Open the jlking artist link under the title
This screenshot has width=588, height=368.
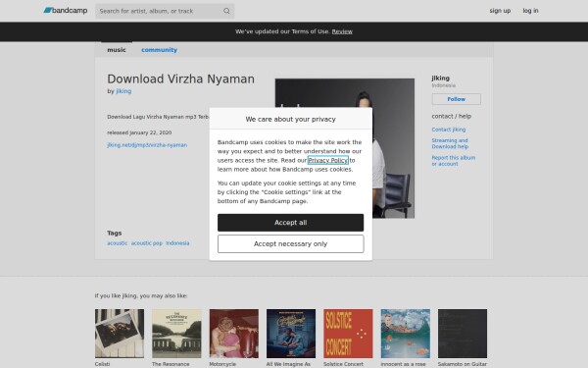(x=123, y=91)
